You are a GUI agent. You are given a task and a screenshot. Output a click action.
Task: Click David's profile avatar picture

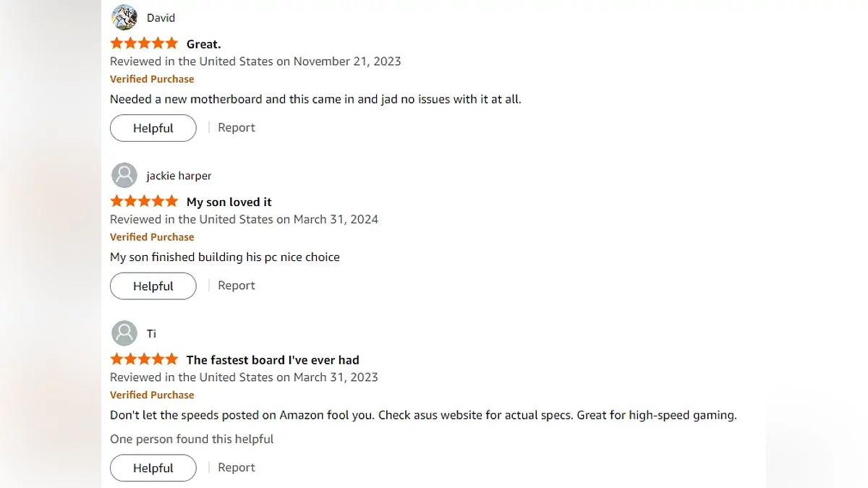click(124, 17)
